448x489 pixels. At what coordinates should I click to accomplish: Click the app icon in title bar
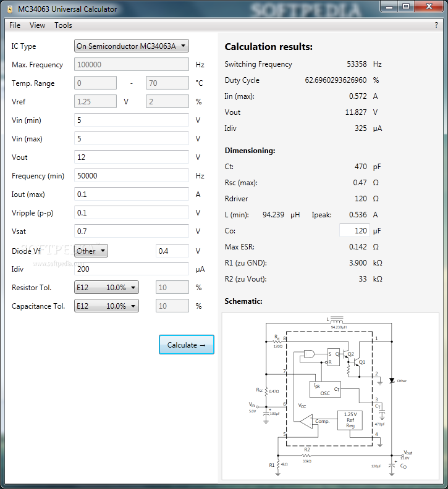pos(10,9)
